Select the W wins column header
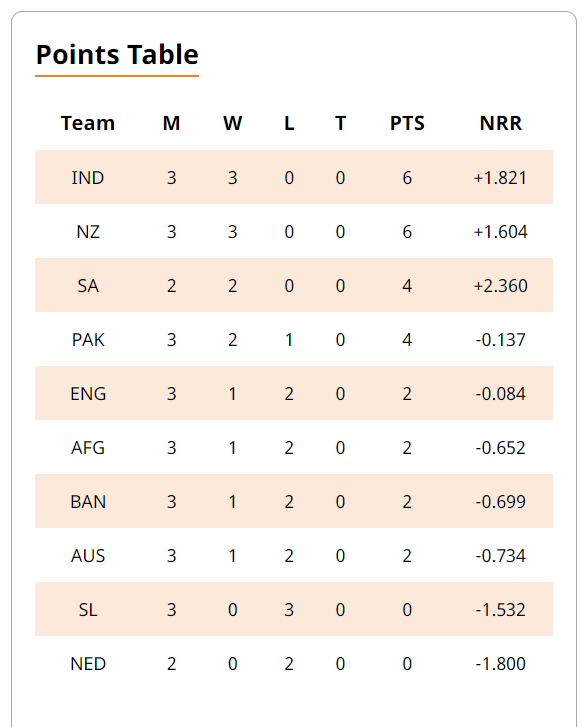This screenshot has width=582, height=727. pos(232,123)
